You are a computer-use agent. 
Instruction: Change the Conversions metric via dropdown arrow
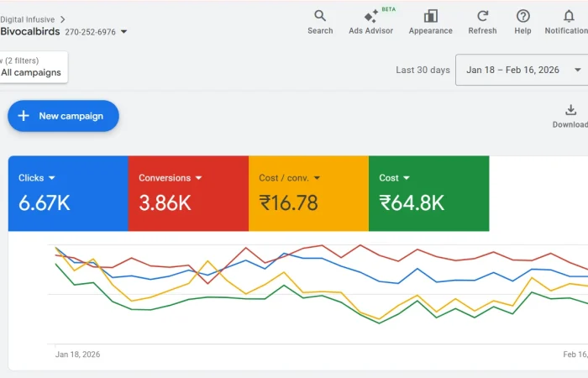(199, 178)
